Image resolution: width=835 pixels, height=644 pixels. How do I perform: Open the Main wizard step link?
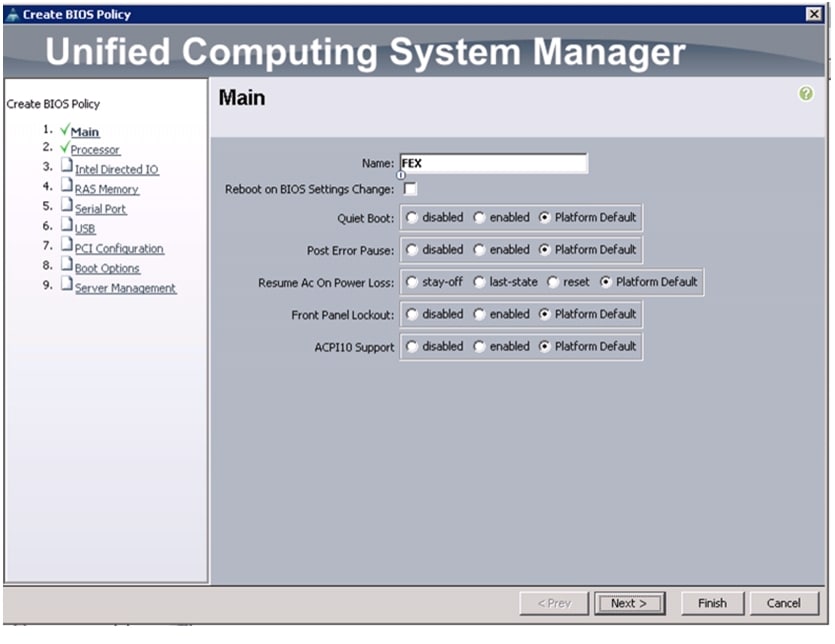(x=85, y=132)
